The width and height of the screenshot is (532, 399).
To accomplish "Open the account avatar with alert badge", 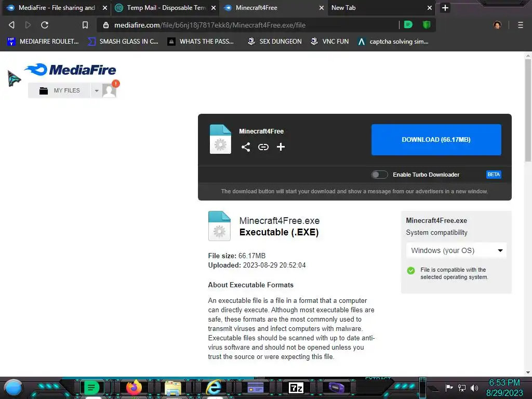I will (x=110, y=89).
